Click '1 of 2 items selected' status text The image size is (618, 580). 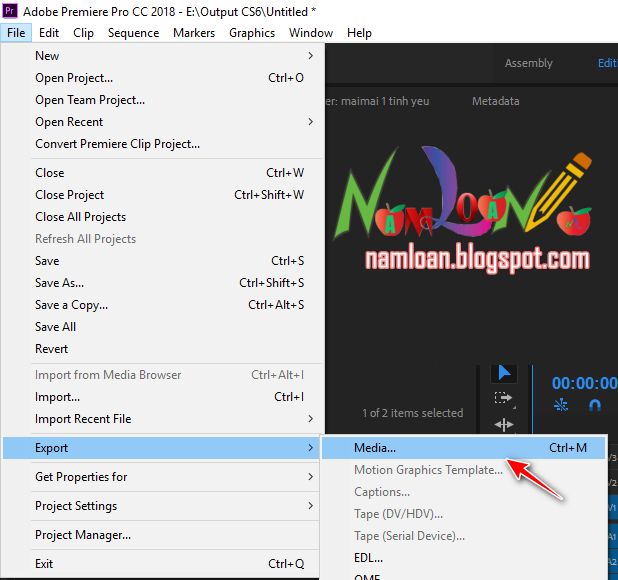click(413, 413)
